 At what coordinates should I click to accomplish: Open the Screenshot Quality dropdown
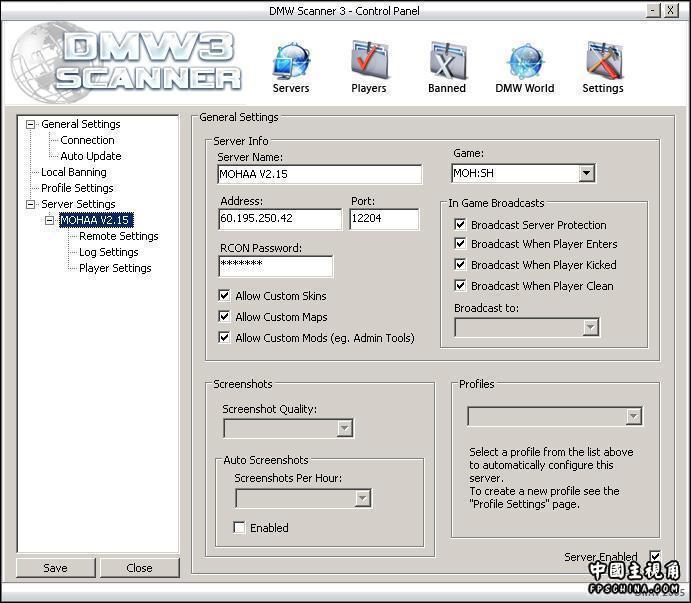click(x=289, y=428)
